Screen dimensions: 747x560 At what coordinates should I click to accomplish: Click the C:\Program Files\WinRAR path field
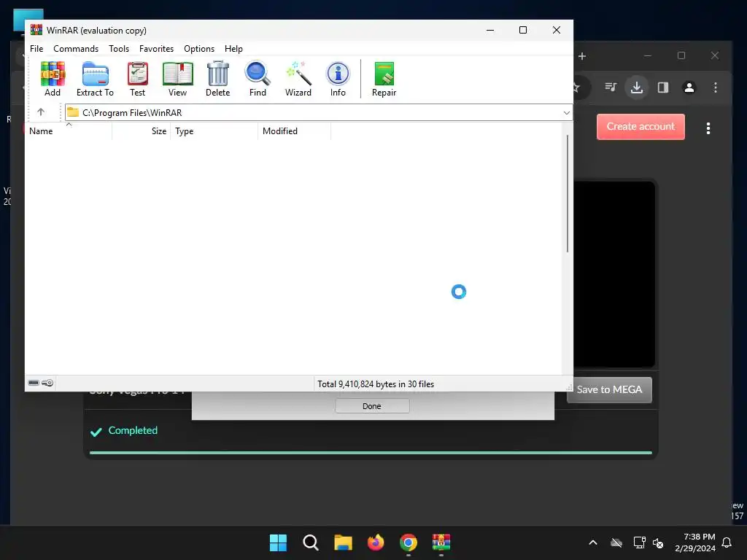pyautogui.click(x=313, y=113)
